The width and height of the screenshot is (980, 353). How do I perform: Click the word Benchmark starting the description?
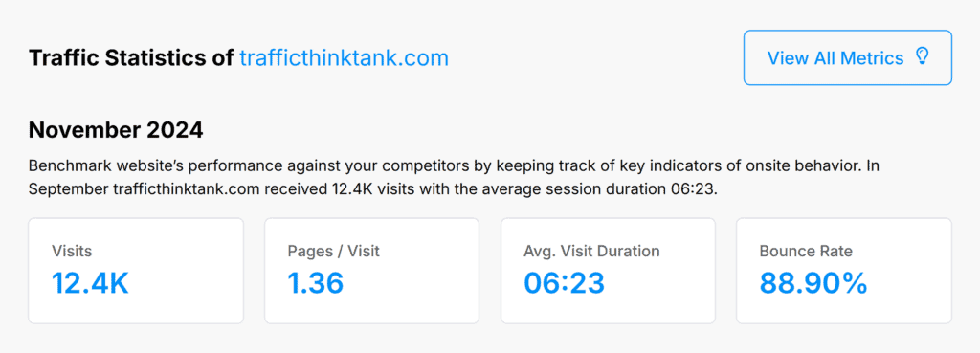click(x=62, y=166)
